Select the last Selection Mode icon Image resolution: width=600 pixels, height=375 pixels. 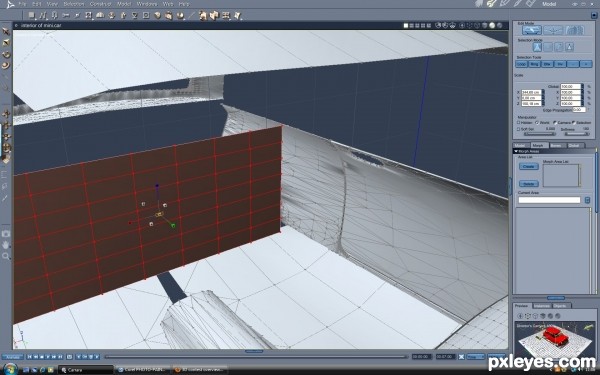click(569, 47)
